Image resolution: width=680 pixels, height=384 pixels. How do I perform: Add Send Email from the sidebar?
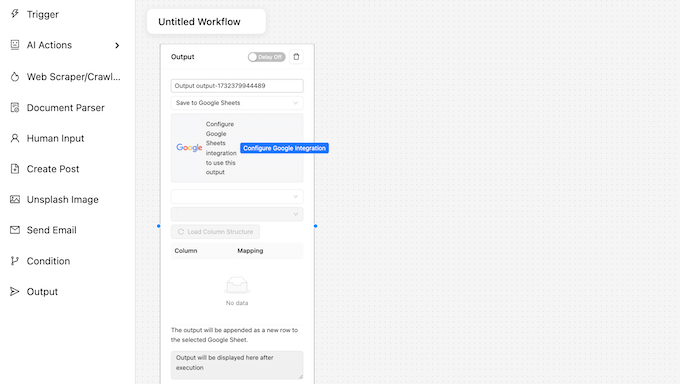coord(52,230)
